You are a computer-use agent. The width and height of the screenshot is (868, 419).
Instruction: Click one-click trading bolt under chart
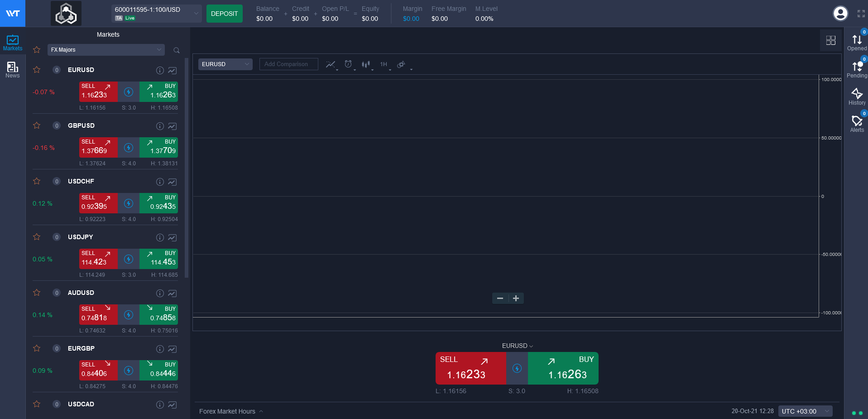(517, 368)
